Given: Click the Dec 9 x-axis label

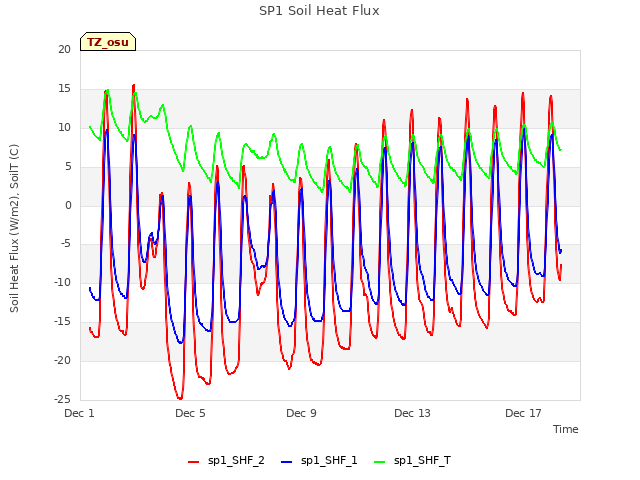Looking at the screenshot, I should tap(301, 413).
